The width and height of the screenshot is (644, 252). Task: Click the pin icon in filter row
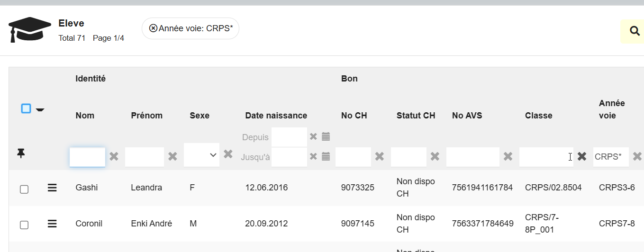point(21,153)
